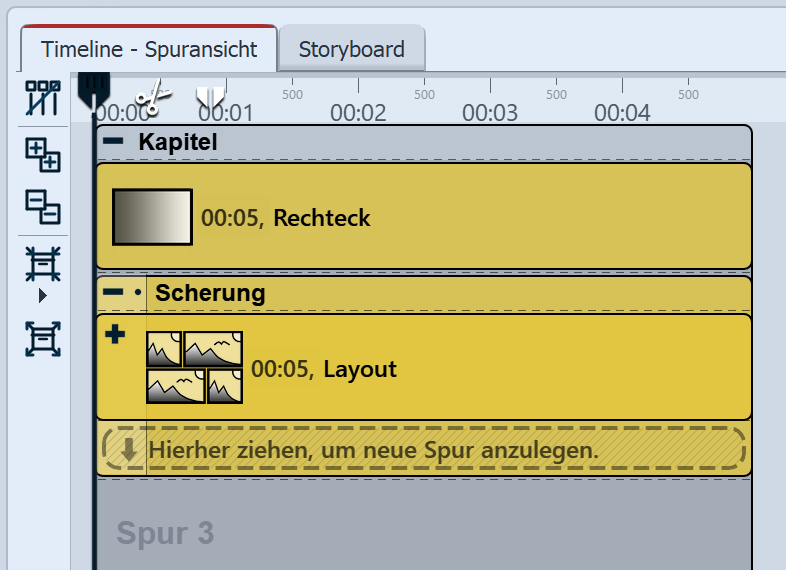Click the scissors icon on the ruler
Image resolution: width=786 pixels, height=570 pixels.
pyautogui.click(x=153, y=97)
